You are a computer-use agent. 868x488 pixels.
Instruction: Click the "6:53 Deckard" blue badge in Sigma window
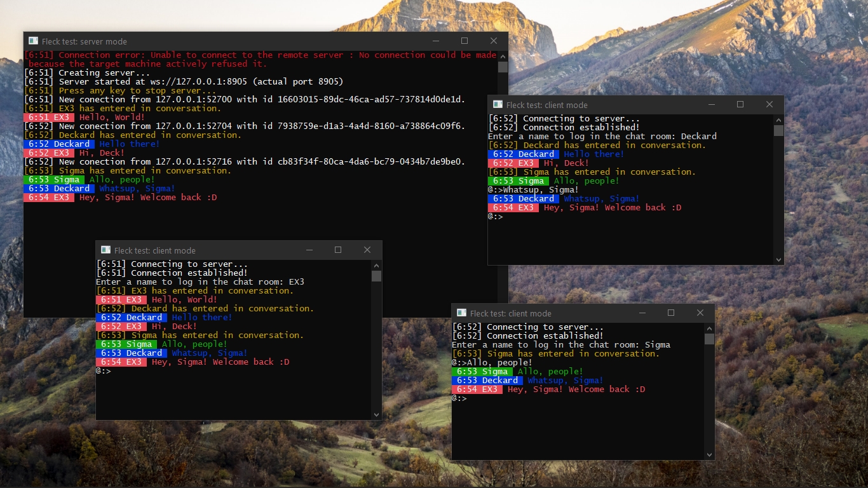pos(487,381)
